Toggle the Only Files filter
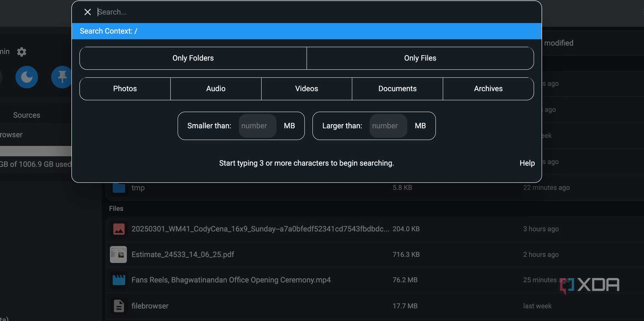This screenshot has width=644, height=321. (420, 58)
